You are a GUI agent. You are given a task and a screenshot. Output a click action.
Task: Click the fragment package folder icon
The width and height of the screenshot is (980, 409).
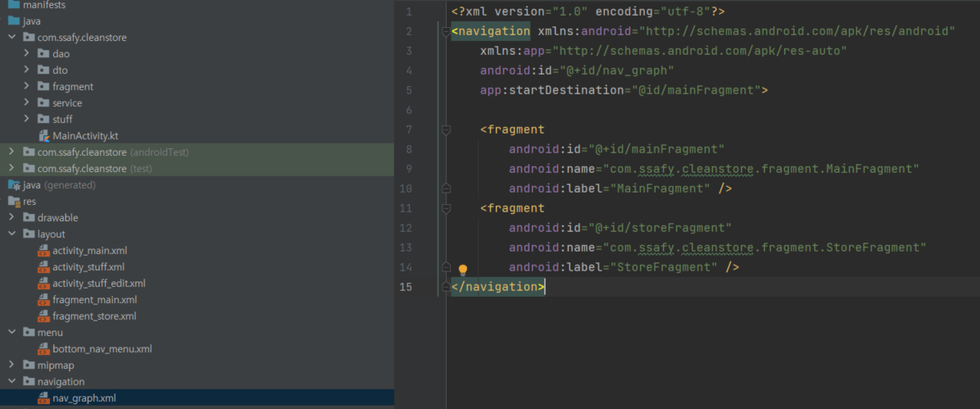(43, 86)
